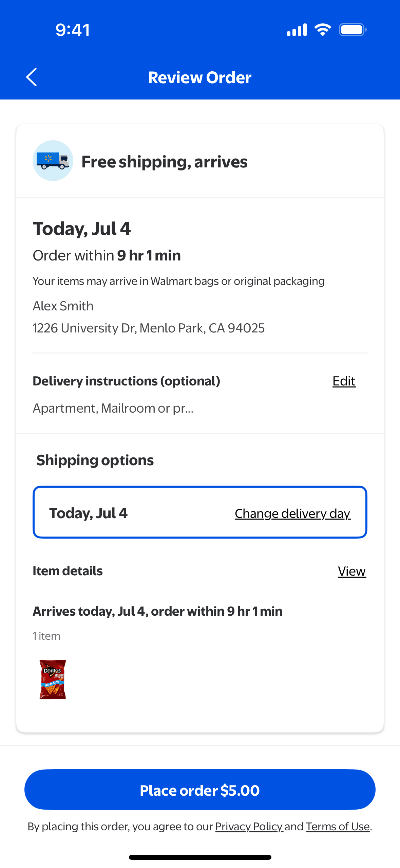Tap the Alex Smith recipient name
Screen dimensions: 400x868
[63, 306]
